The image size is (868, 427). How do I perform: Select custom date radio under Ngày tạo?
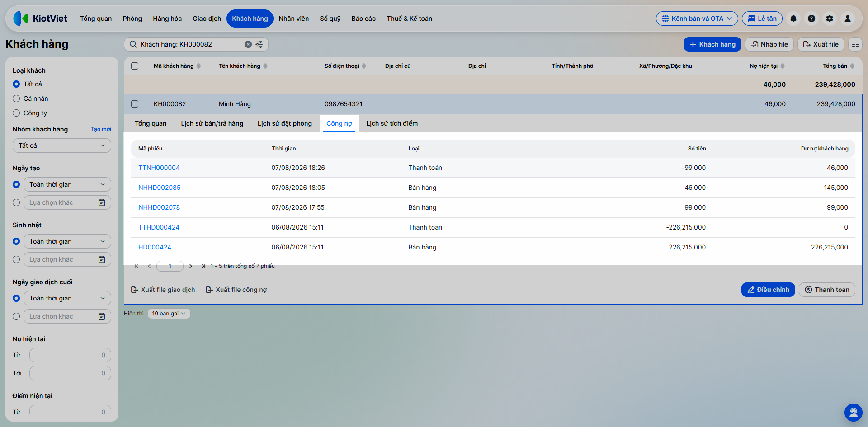[x=16, y=202]
